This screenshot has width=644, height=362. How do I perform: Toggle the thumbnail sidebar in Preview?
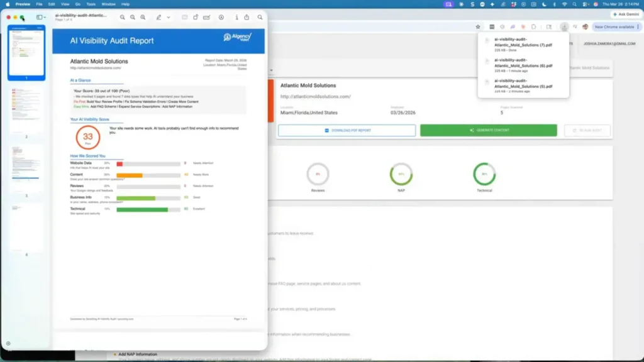38,17
